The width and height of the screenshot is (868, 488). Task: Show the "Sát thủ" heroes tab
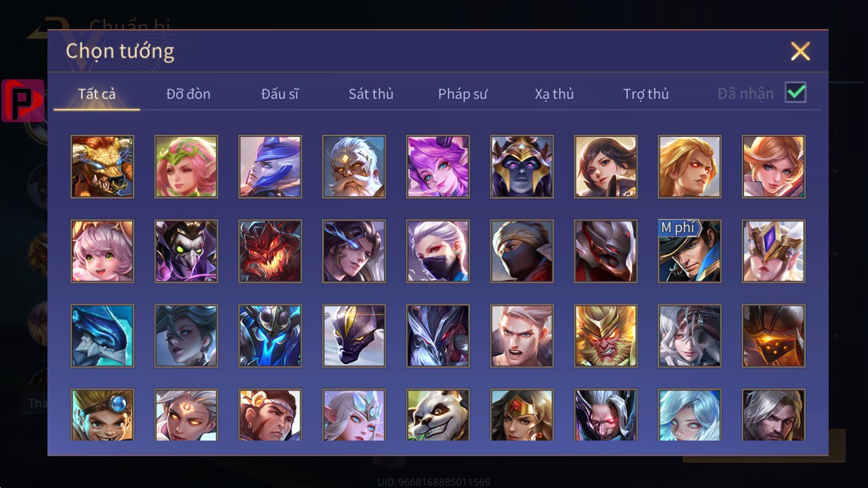click(x=371, y=94)
